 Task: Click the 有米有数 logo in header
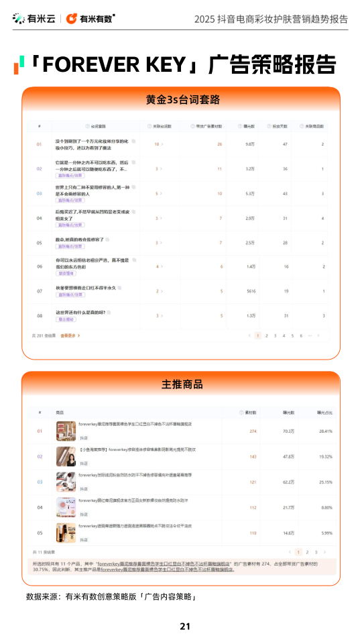click(x=90, y=19)
